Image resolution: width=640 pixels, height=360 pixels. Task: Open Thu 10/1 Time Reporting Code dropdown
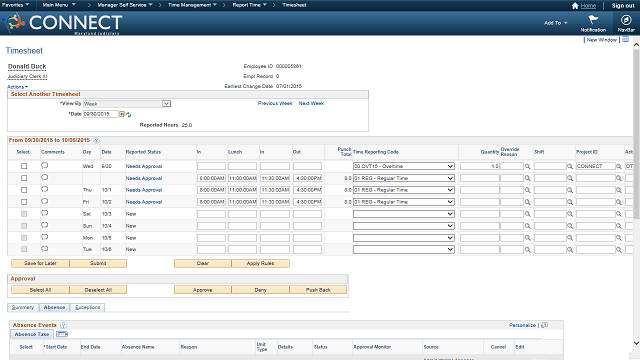click(x=404, y=190)
